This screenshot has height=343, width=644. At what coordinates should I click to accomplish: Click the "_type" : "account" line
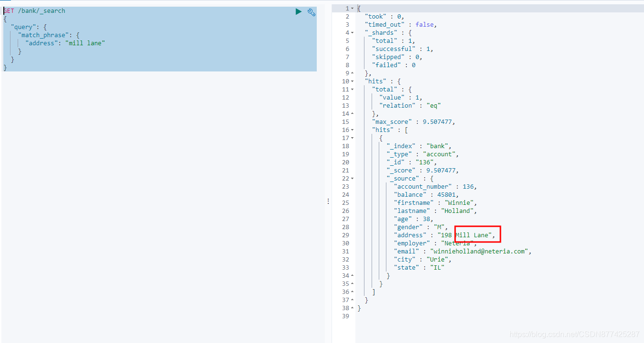click(423, 154)
